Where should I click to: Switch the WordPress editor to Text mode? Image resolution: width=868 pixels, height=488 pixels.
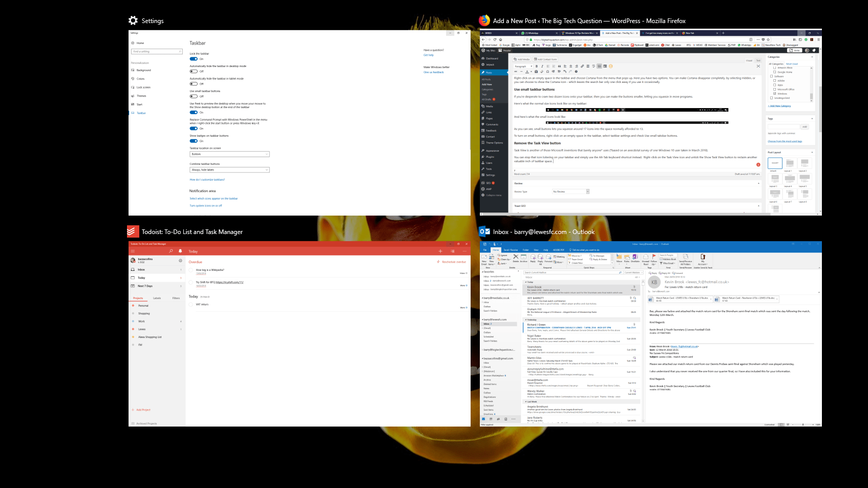[758, 60]
